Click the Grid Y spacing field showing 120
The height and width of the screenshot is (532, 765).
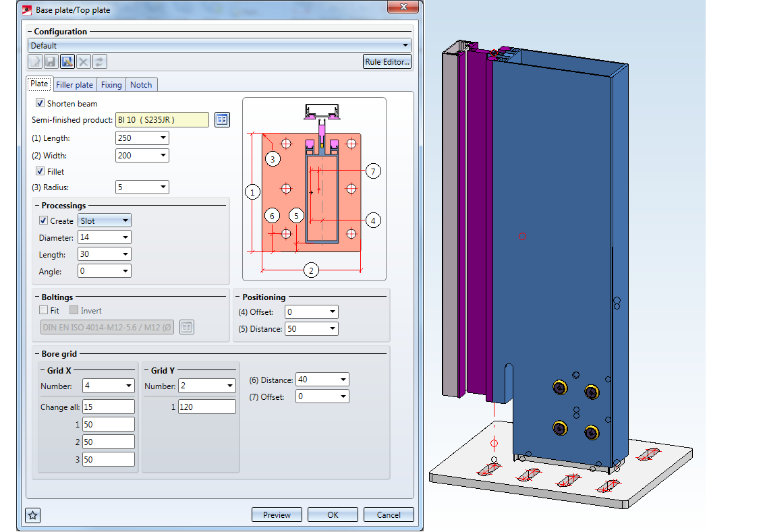(206, 407)
